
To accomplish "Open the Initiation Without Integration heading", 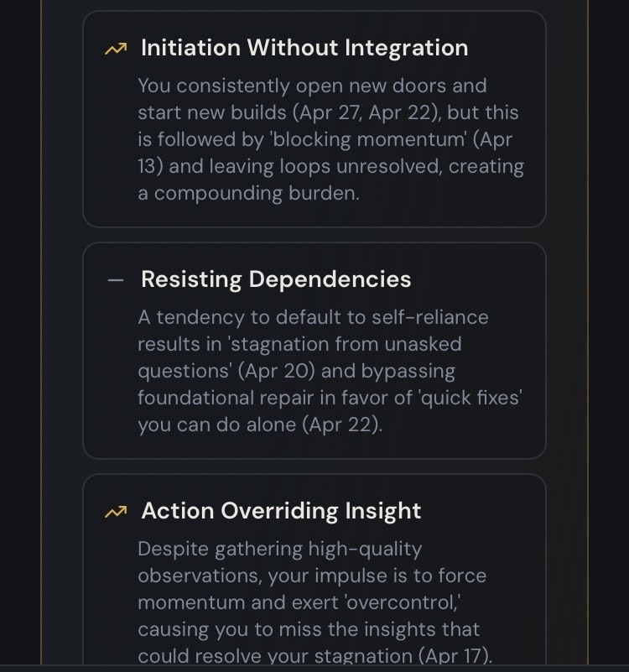I will pyautogui.click(x=304, y=48).
